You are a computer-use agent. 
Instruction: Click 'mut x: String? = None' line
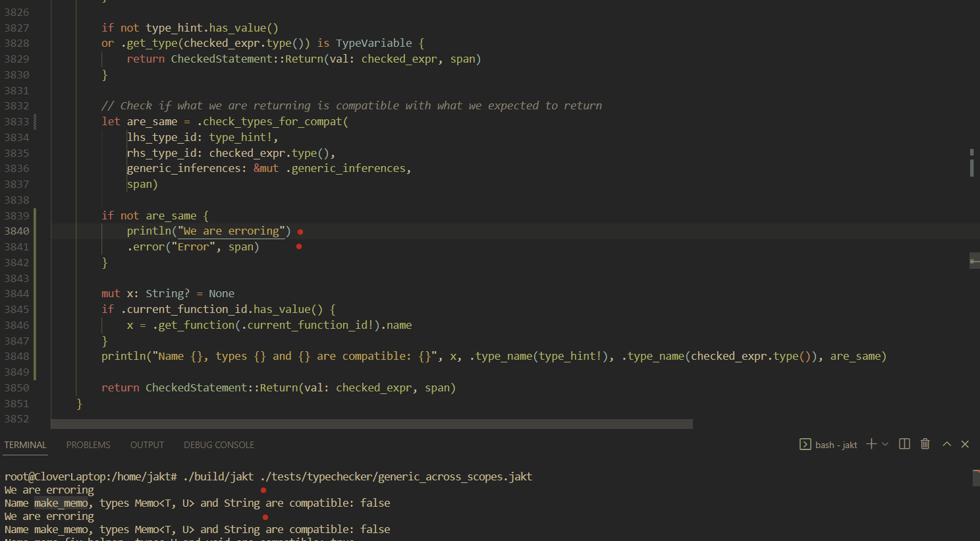pyautogui.click(x=168, y=294)
